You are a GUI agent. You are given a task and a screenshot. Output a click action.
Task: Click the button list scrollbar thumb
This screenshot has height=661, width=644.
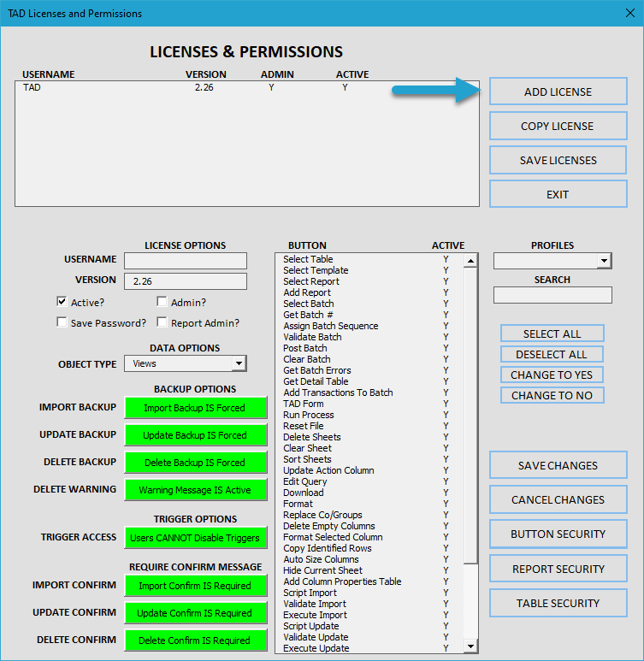470,416
